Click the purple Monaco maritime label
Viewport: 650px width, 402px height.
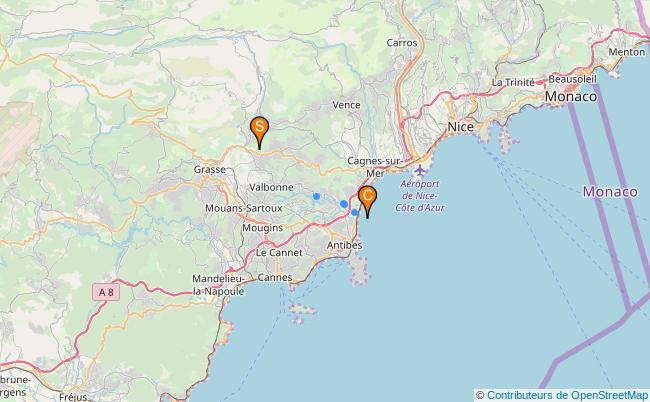point(610,191)
